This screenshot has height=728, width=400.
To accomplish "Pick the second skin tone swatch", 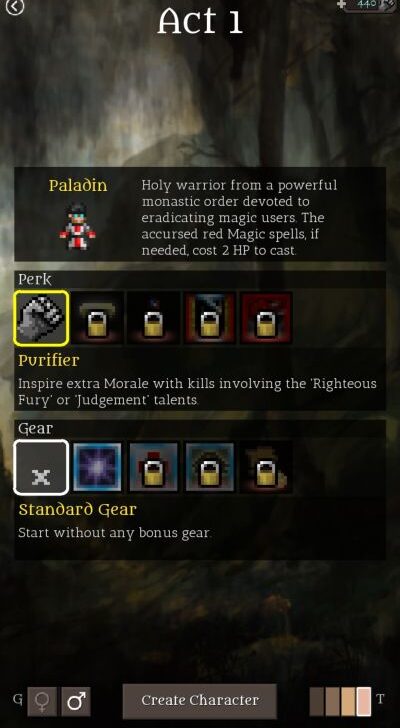I will click(332, 702).
